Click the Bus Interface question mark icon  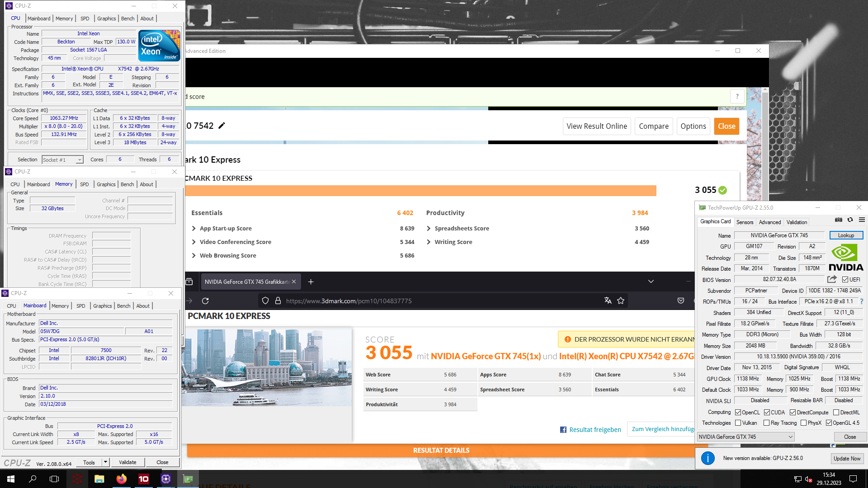point(862,301)
